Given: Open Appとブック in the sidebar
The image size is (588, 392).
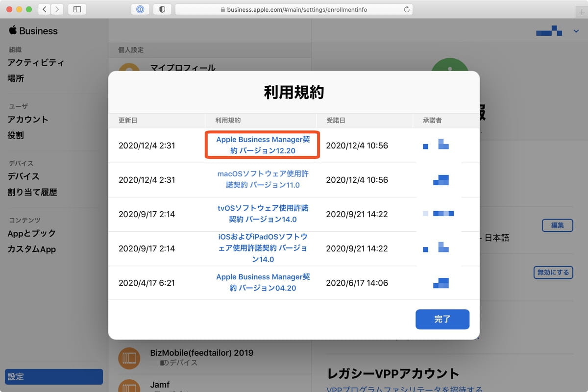Looking at the screenshot, I should pyautogui.click(x=32, y=233).
